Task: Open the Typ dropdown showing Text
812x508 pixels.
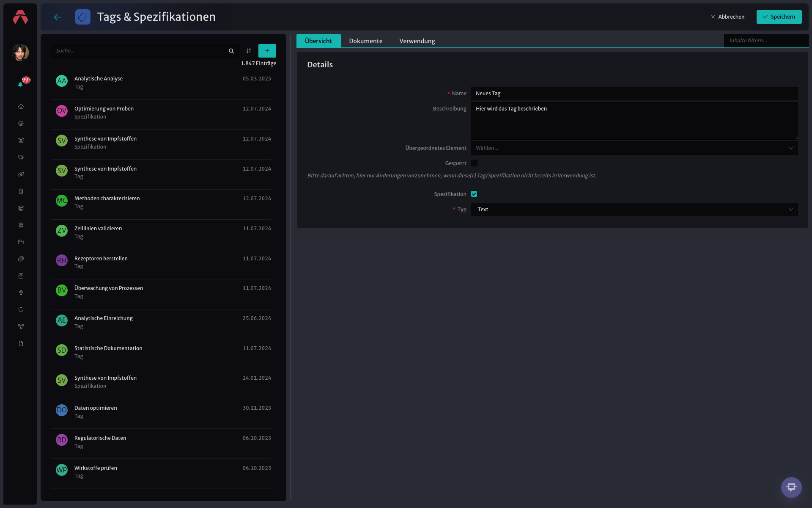Action: 634,210
